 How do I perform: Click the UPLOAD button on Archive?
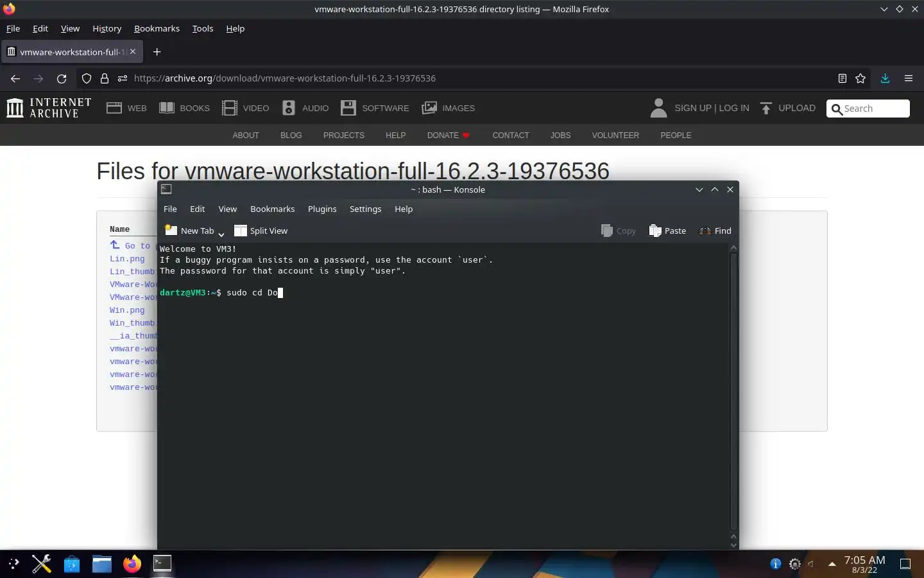point(788,108)
